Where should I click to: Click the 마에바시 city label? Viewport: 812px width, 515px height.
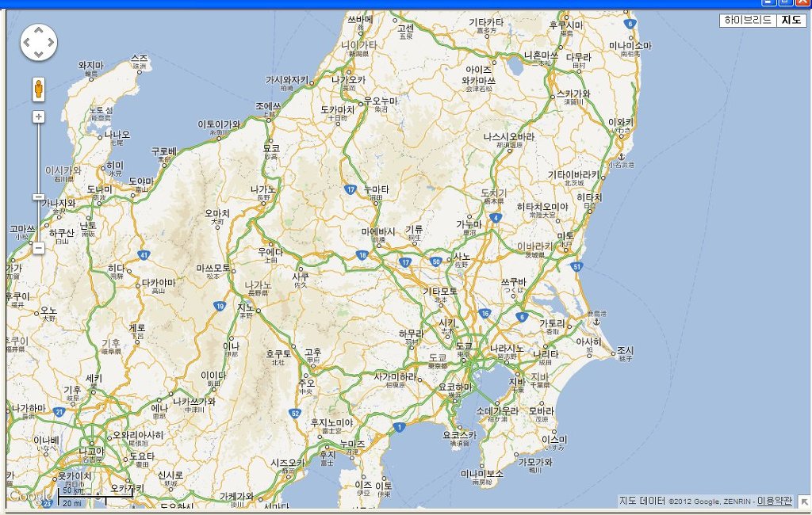click(x=378, y=232)
